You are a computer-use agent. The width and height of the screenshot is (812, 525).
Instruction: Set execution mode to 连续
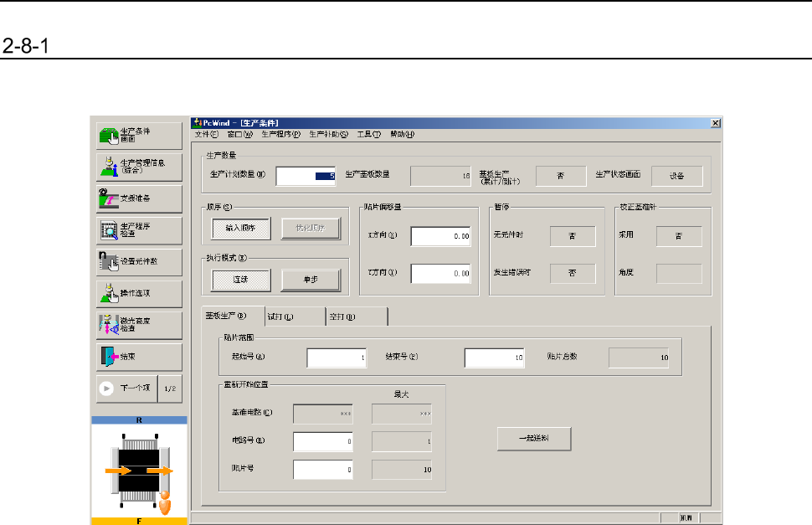click(x=241, y=280)
